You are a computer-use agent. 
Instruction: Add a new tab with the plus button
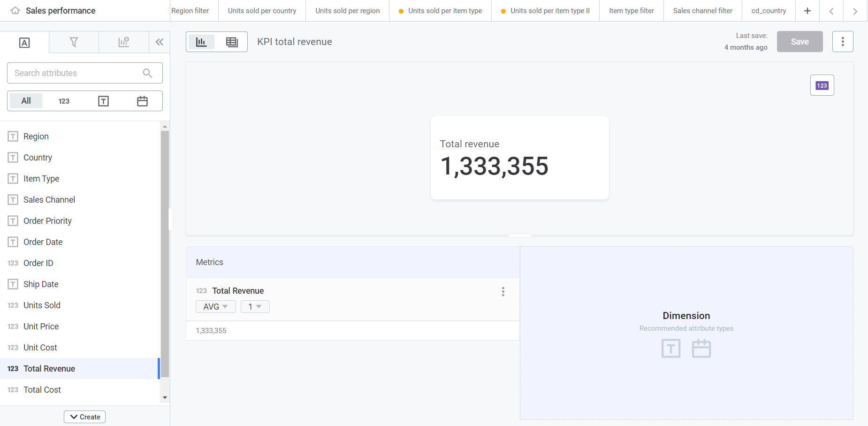(x=807, y=10)
